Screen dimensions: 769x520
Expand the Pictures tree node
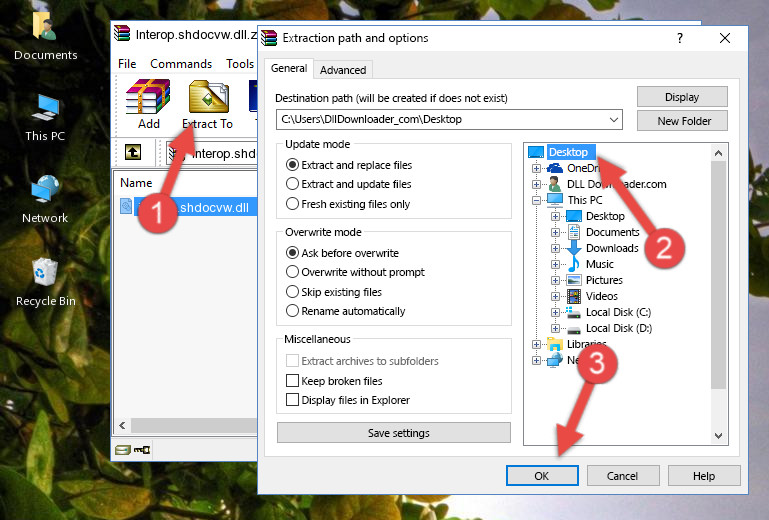pyautogui.click(x=555, y=281)
